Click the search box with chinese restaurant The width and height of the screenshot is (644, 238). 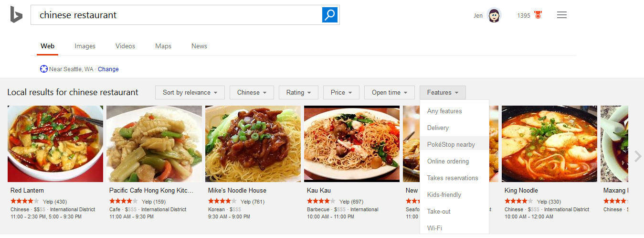177,15
